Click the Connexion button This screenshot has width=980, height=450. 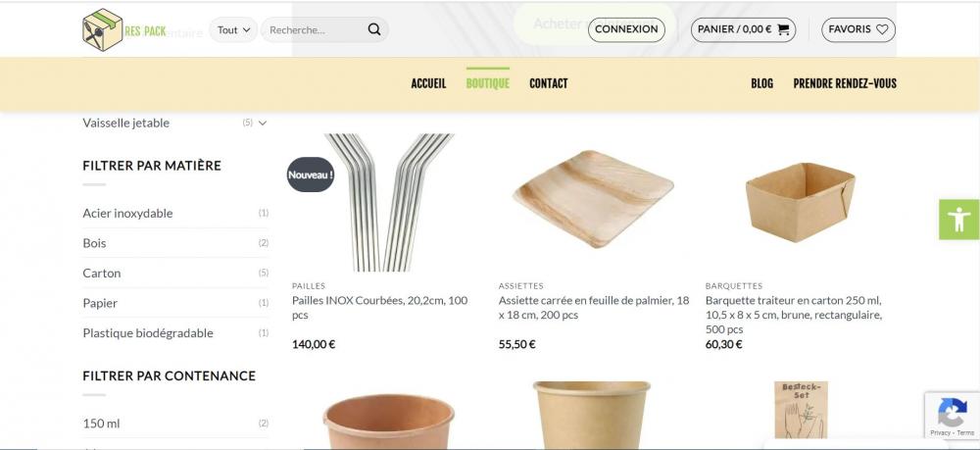626,29
